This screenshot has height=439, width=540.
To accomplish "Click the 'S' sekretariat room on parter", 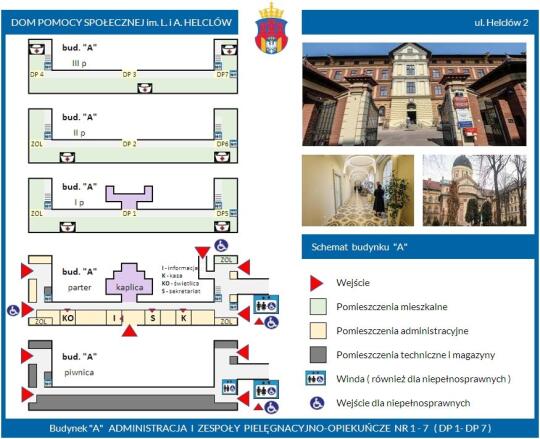I will 152,317.
